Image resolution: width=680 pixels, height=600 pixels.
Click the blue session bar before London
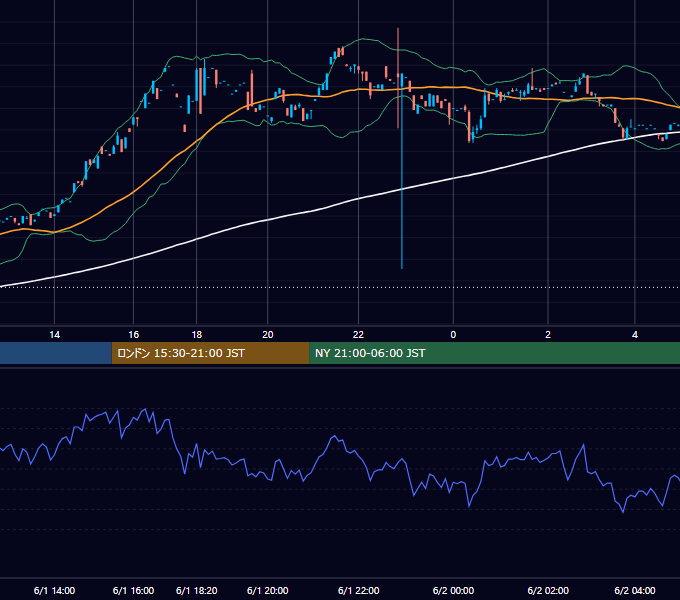tap(56, 353)
